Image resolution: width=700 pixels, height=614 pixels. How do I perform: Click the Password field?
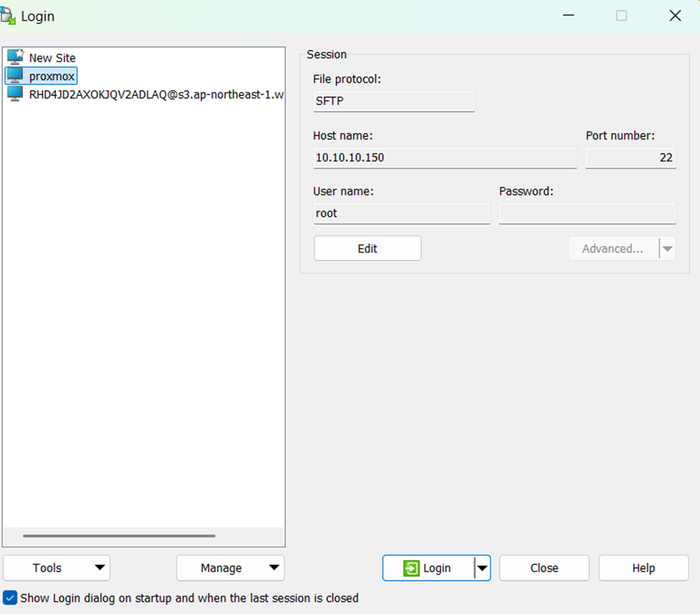click(x=587, y=213)
